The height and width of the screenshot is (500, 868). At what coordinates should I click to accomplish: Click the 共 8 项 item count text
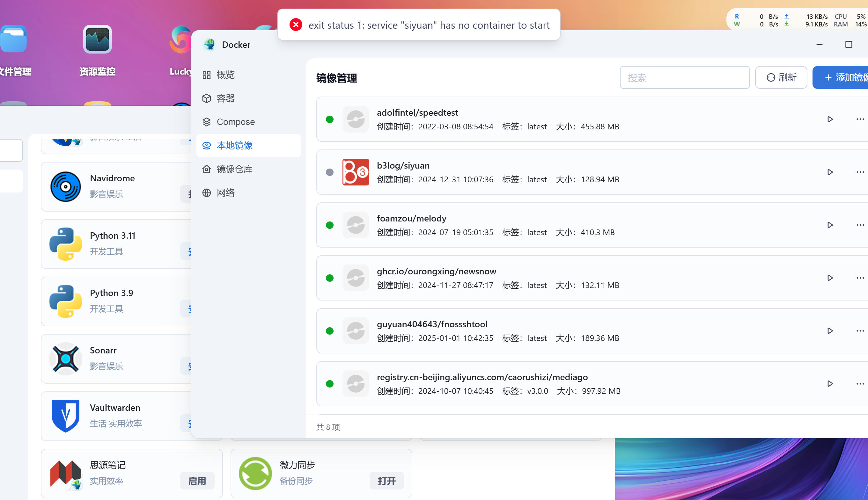click(328, 427)
